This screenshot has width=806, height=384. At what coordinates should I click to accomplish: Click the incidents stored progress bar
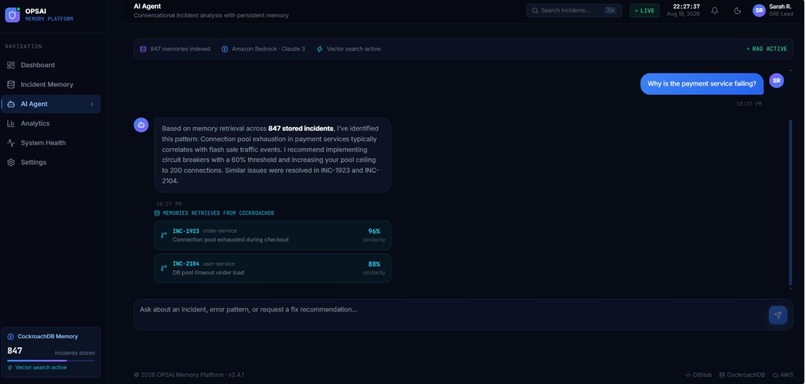pyautogui.click(x=51, y=361)
